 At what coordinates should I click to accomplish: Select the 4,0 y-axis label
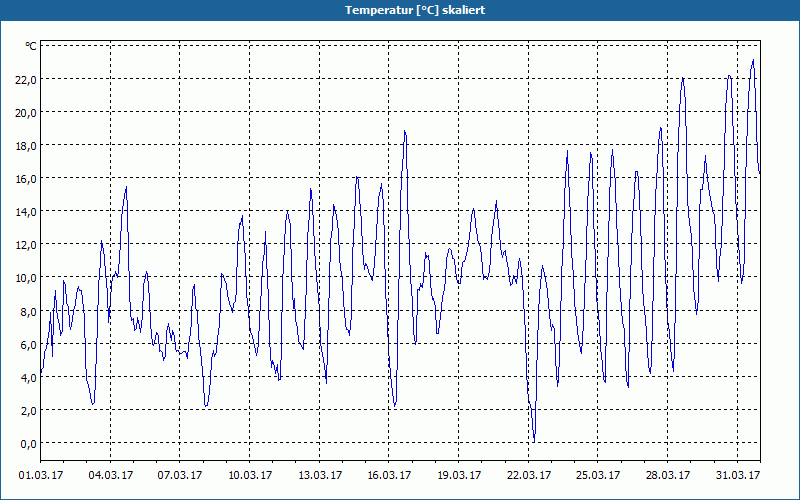pyautogui.click(x=30, y=378)
